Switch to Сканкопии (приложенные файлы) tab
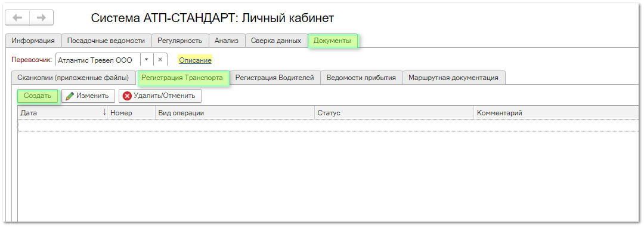The image size is (644, 227). (73, 77)
